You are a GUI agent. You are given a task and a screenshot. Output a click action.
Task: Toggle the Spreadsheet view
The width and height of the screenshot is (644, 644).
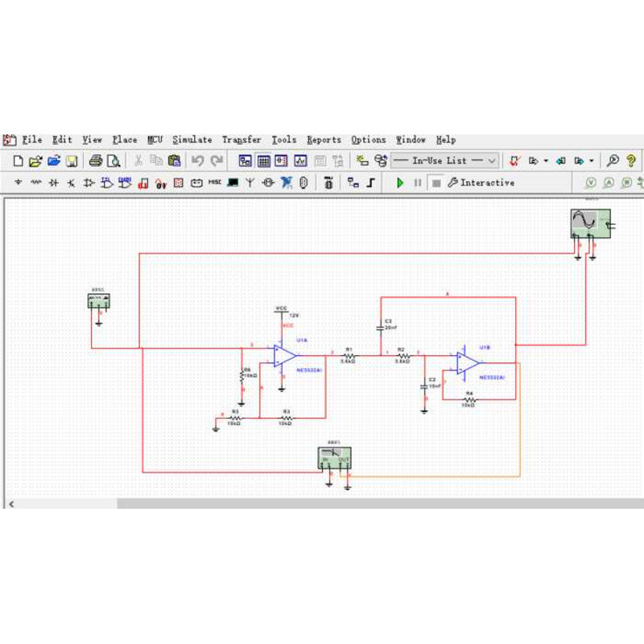(263, 160)
